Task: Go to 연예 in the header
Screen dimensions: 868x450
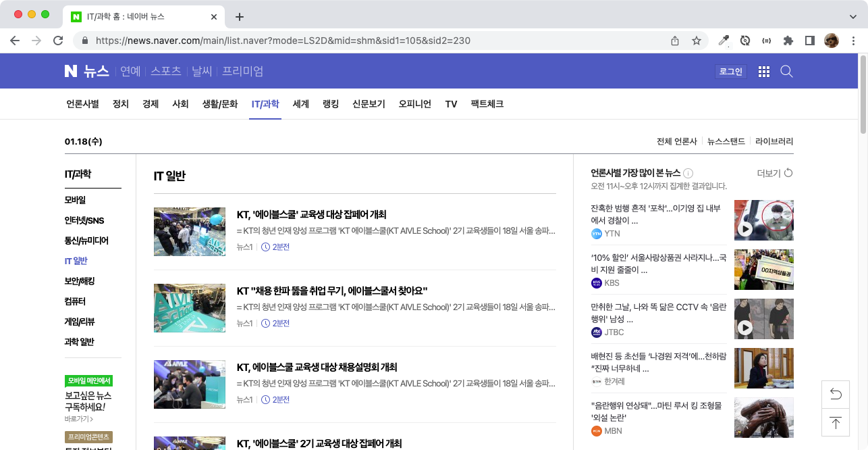Action: click(130, 71)
